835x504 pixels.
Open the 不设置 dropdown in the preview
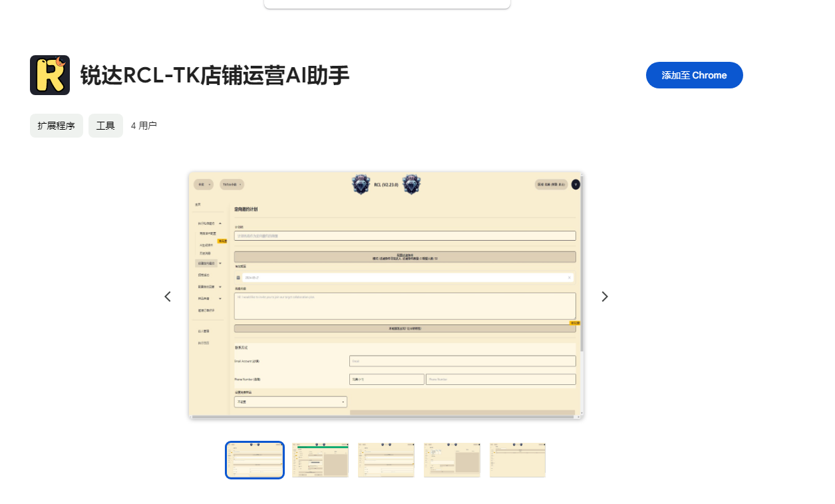291,402
